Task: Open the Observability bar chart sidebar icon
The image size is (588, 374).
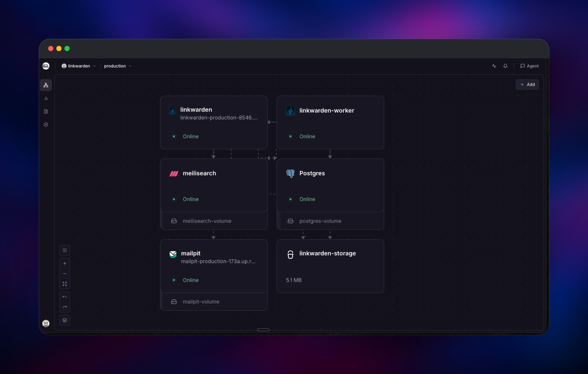Action: (46, 98)
